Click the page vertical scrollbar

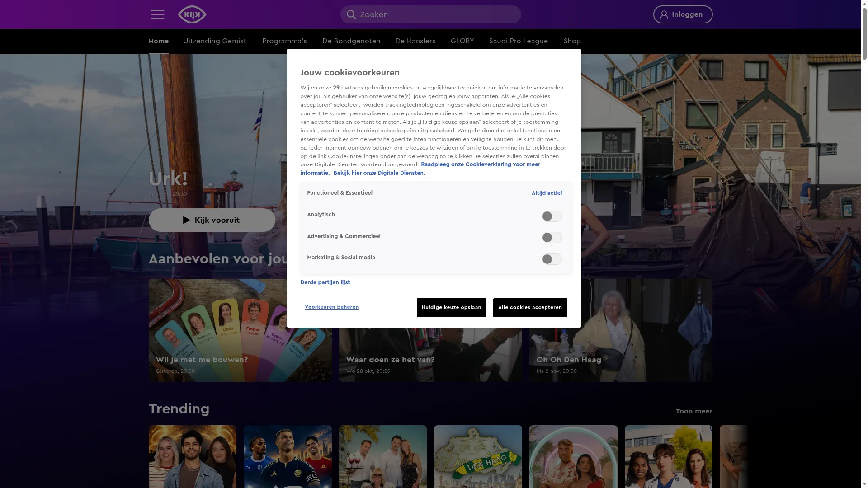(864, 244)
